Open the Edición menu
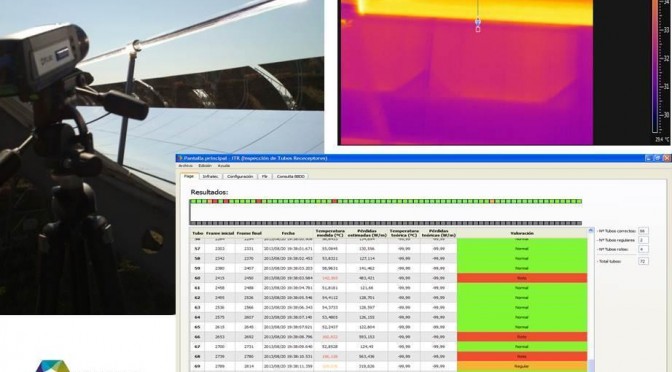The height and width of the screenshot is (372, 672). coord(205,166)
